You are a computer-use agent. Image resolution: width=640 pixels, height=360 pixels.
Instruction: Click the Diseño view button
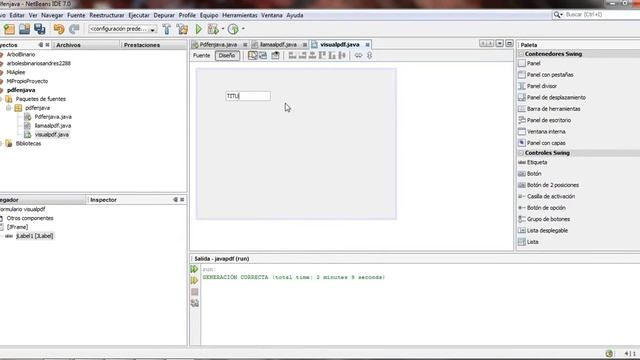click(227, 55)
